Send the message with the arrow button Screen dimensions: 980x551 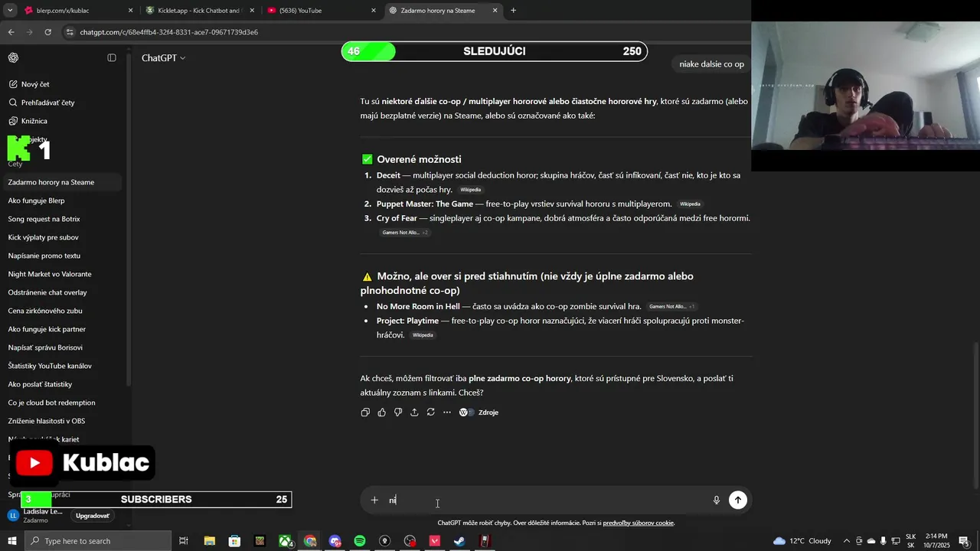pyautogui.click(x=737, y=500)
